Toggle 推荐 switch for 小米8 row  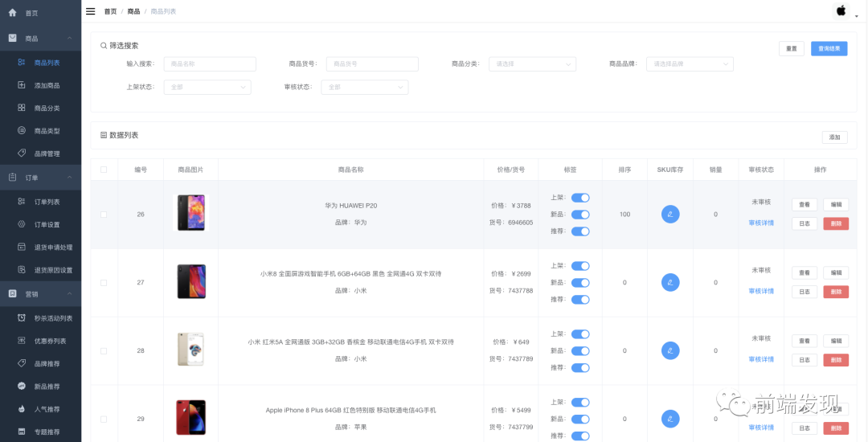(x=580, y=299)
